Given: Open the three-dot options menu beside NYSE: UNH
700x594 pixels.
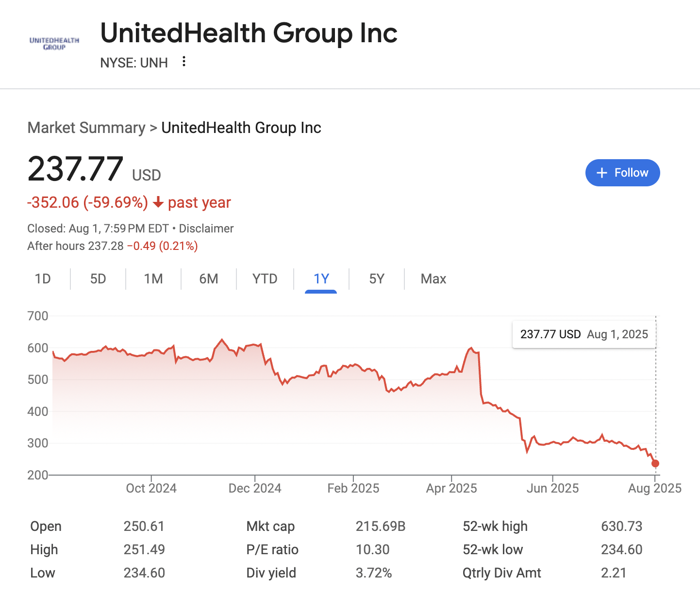Looking at the screenshot, I should [183, 62].
